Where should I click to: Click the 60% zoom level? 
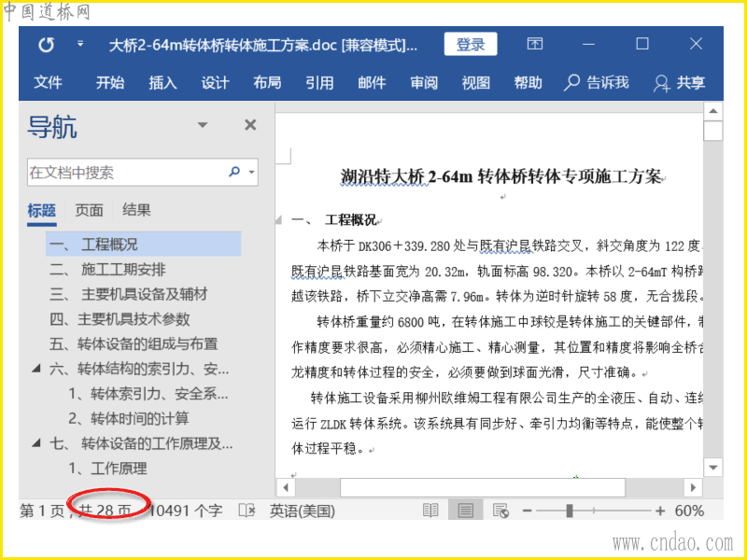[689, 511]
